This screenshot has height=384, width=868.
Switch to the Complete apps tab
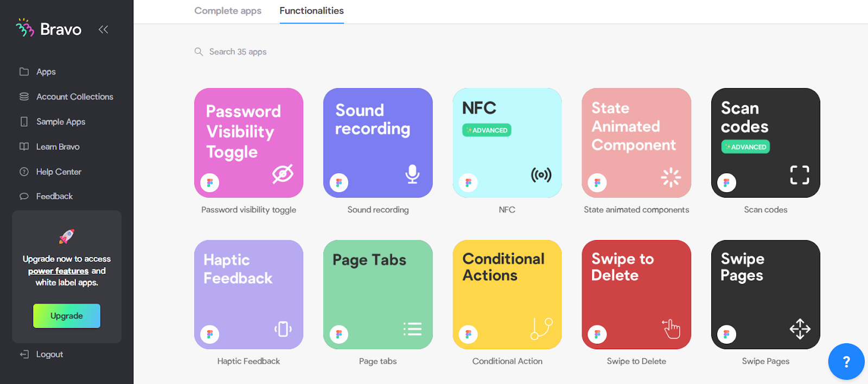pos(228,11)
